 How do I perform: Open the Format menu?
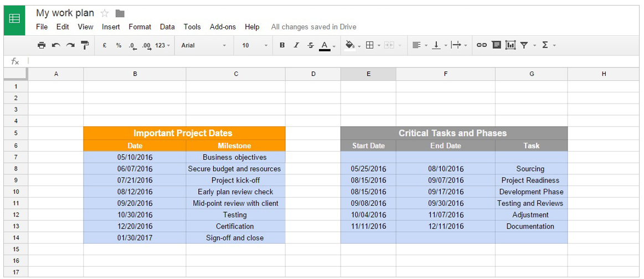[140, 27]
